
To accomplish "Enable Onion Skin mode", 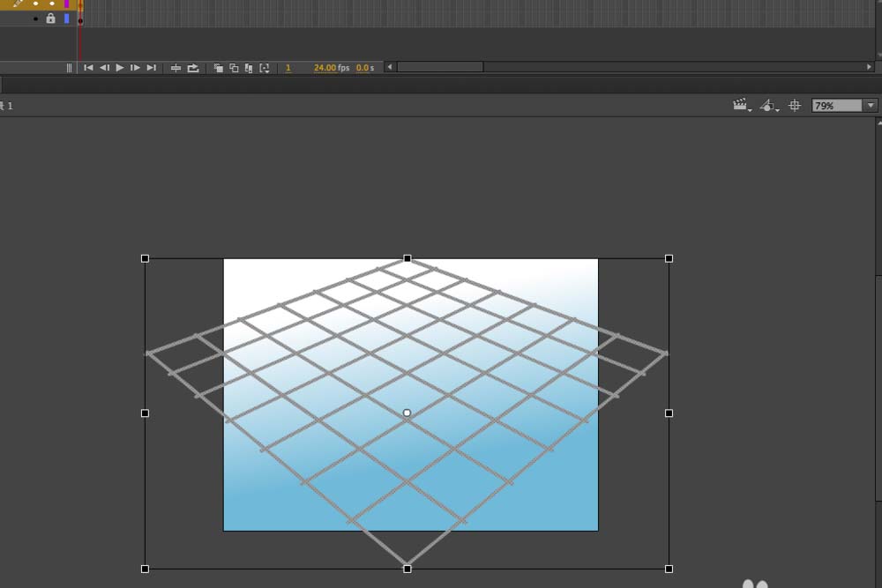I will (219, 68).
